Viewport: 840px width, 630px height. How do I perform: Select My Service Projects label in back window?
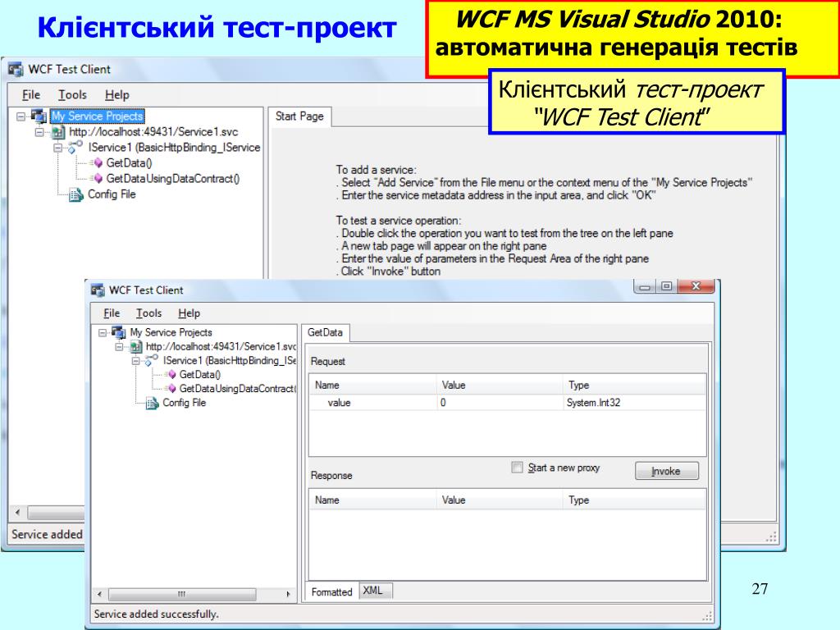pos(98,116)
